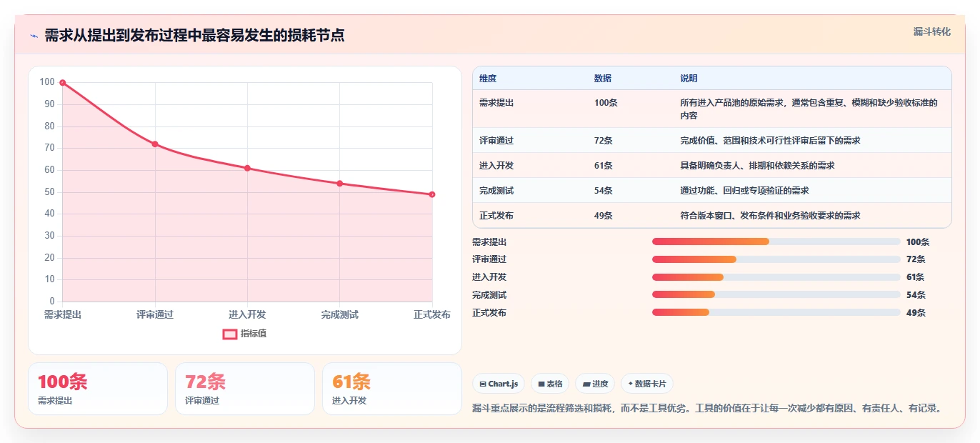Click the 72条 value beside the progress bar
This screenshot has height=443, width=980.
tap(916, 259)
